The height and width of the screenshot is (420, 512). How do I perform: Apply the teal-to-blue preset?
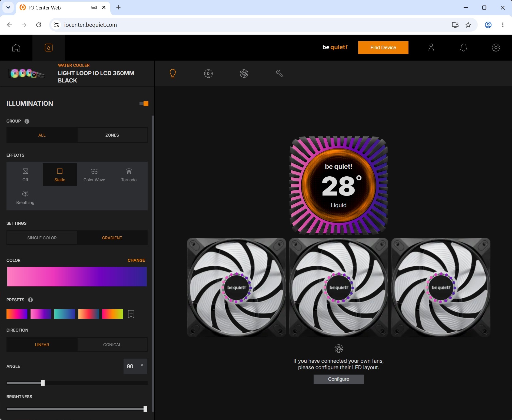[65, 314]
